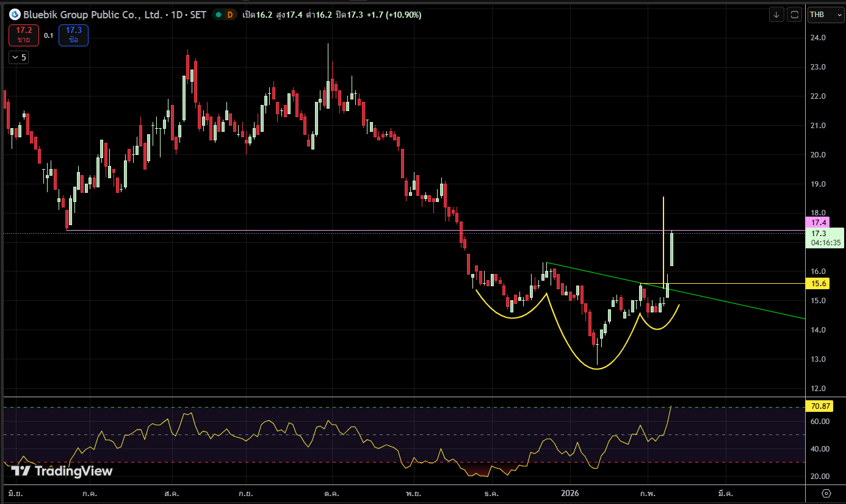The width and height of the screenshot is (846, 504).
Task: Click the 14.0 price scale label
Action: click(x=819, y=330)
